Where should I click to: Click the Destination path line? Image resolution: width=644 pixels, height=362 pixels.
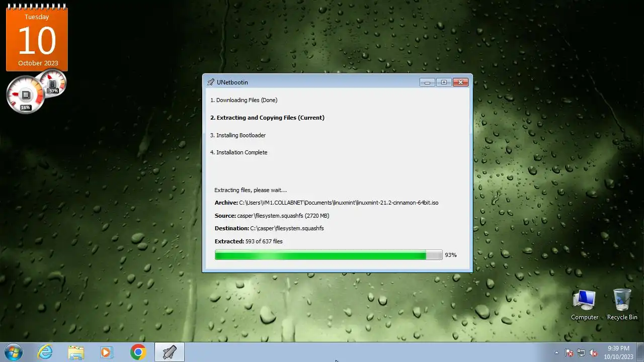[269, 228]
